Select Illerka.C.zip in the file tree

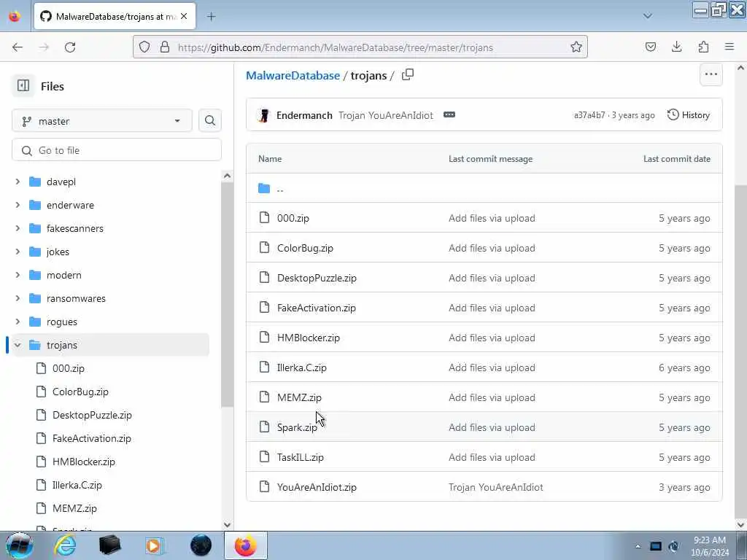click(x=77, y=485)
